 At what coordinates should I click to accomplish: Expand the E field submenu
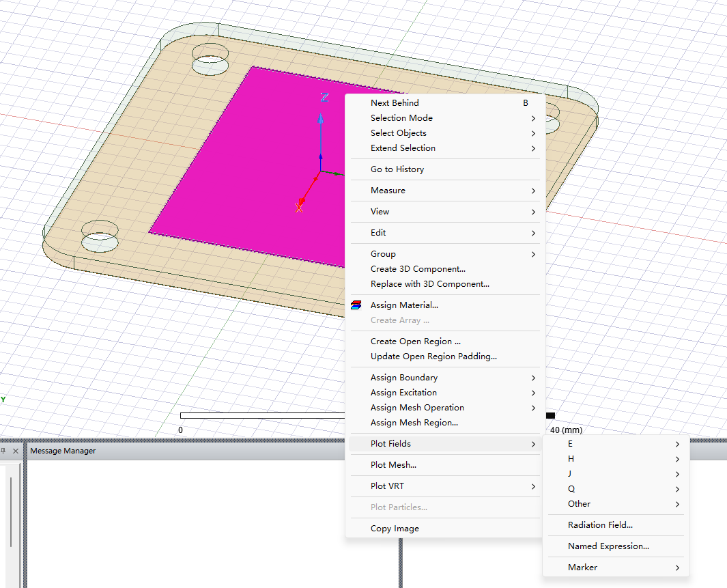[571, 444]
